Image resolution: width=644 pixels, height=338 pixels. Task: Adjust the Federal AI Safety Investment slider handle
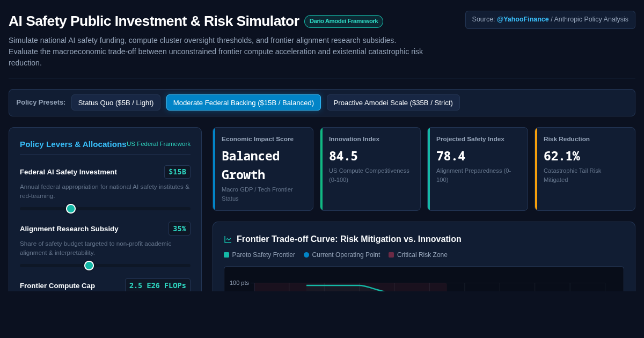point(71,209)
